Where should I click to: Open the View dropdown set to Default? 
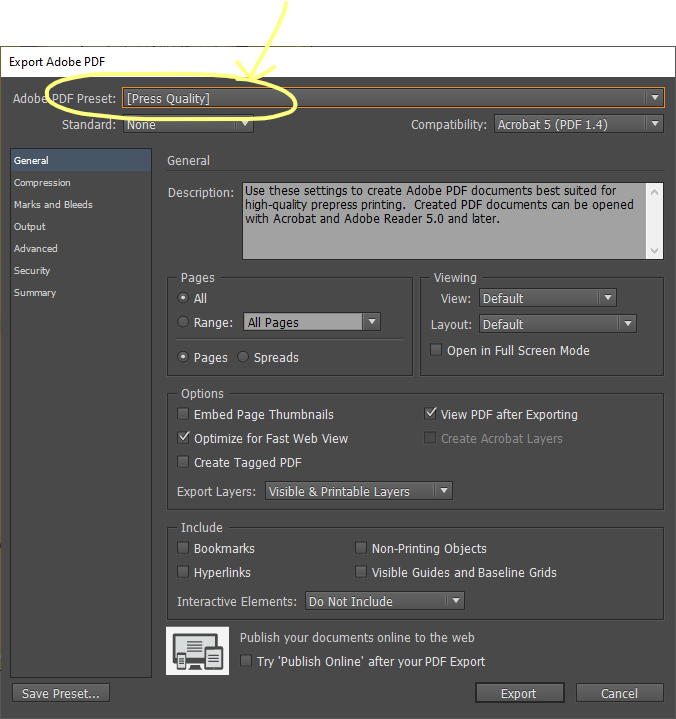548,298
